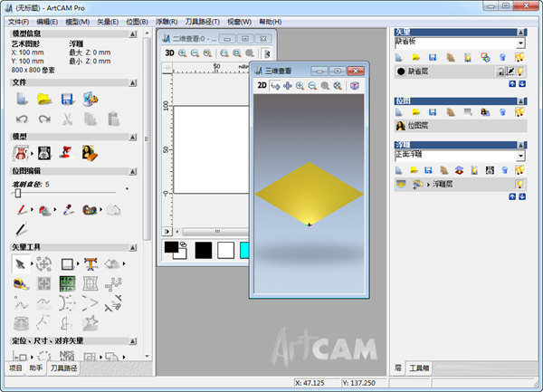Screen dimensions: 543x392
Task: Open the 文件(F) menu
Action: point(18,22)
